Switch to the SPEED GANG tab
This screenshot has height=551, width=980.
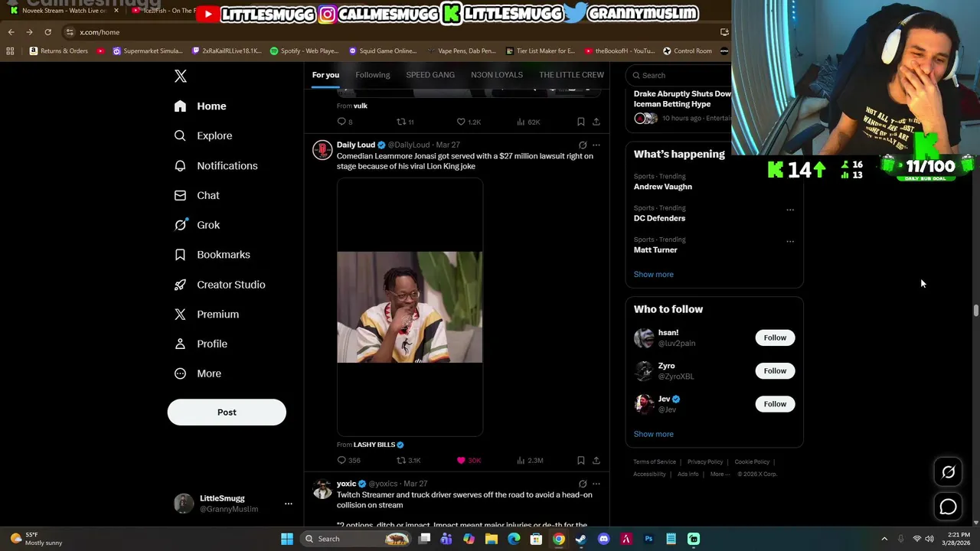[430, 75]
